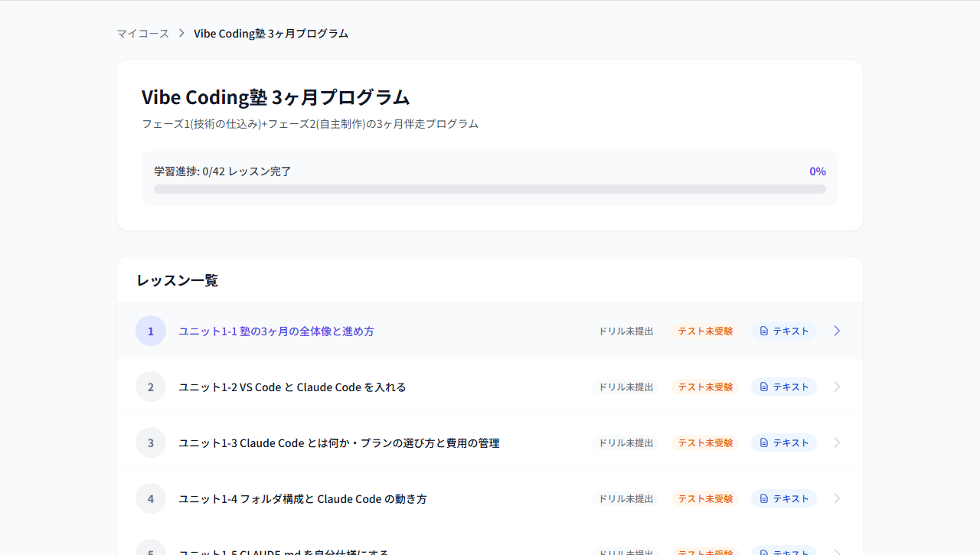Click right chevron on ユニット1-2 row
Image resolution: width=980 pixels, height=555 pixels.
837,387
